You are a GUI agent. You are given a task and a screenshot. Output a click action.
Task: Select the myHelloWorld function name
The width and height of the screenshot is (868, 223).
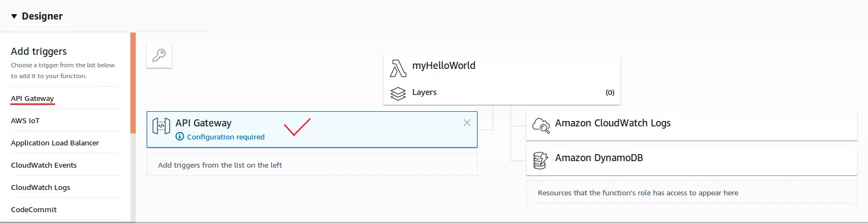coord(444,66)
